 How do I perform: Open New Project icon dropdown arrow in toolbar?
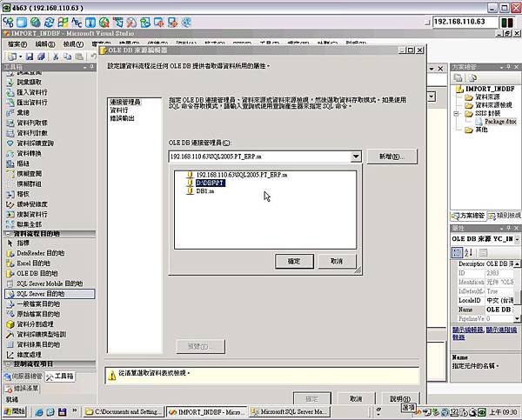20,57
